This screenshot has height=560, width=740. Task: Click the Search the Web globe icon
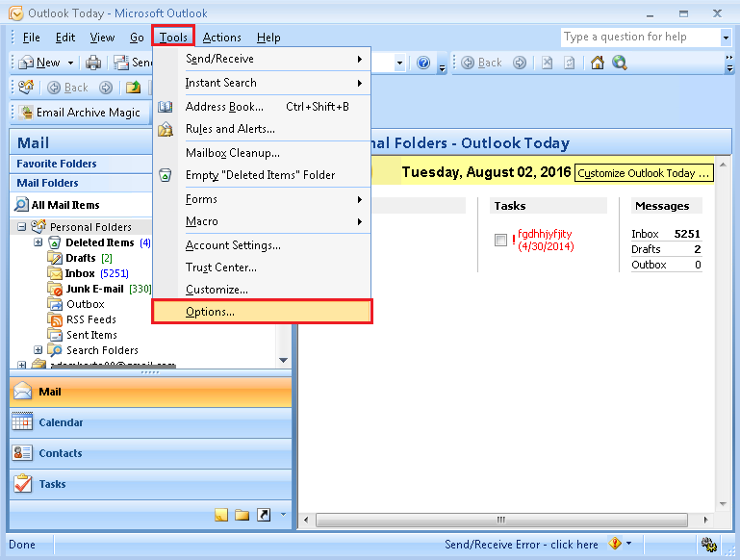pos(619,63)
